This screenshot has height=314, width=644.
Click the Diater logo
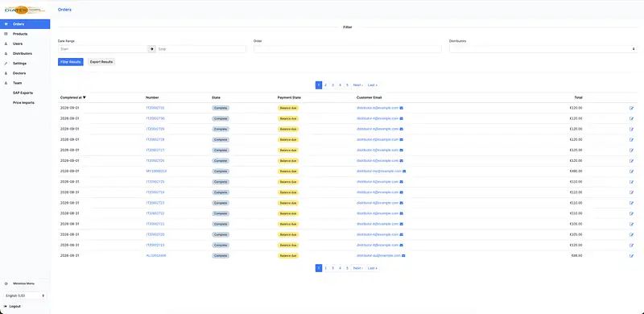[x=25, y=10]
